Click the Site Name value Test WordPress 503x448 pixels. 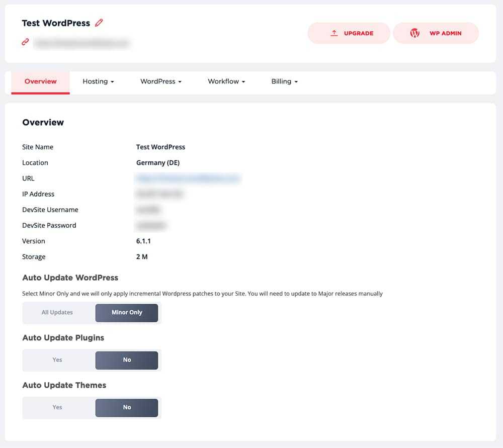(160, 147)
